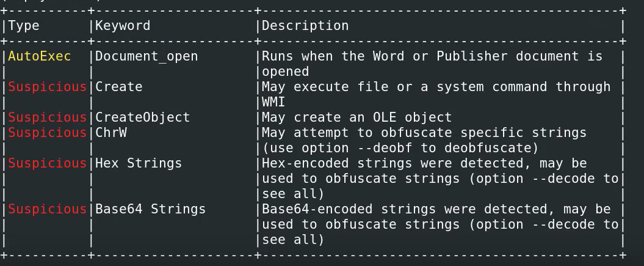The image size is (644, 266).
Task: Click the CreateObject keyword
Action: (142, 117)
